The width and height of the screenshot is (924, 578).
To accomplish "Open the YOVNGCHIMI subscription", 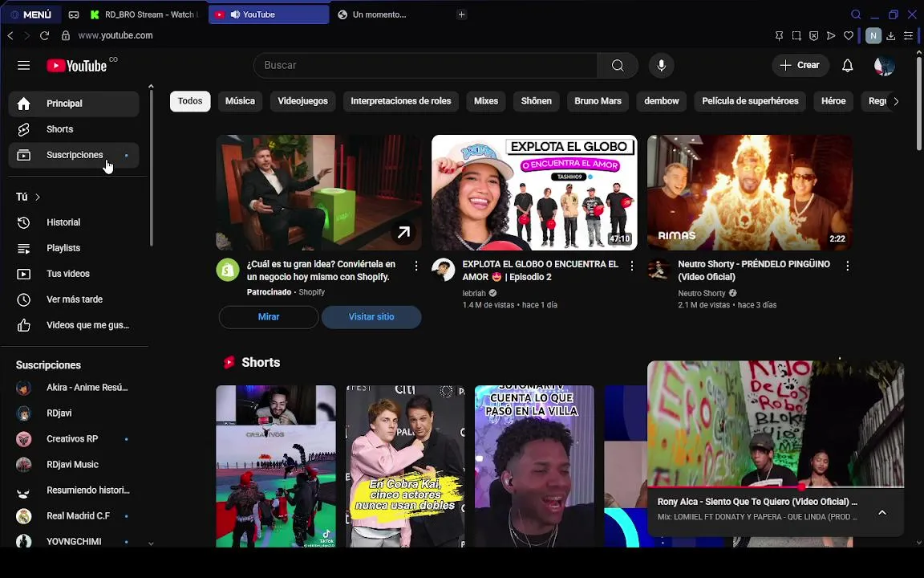I will click(x=74, y=541).
